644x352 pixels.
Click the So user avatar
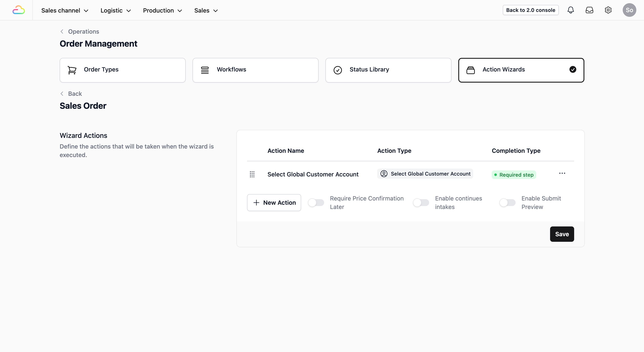click(x=629, y=10)
